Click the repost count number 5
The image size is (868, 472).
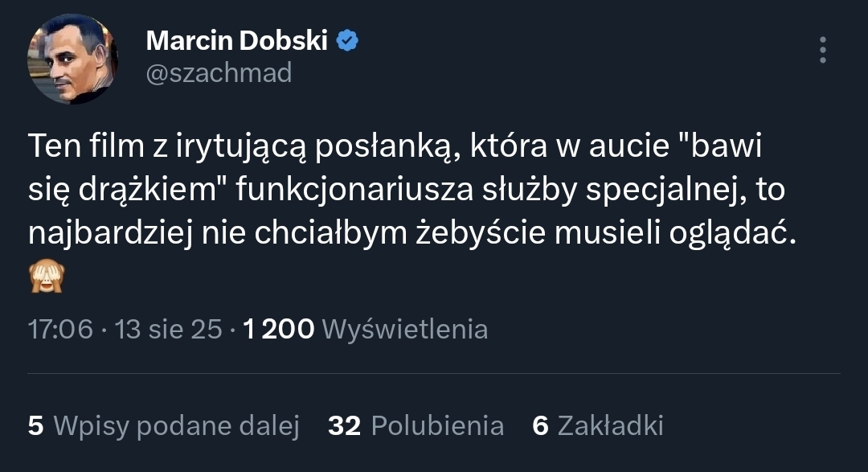[x=35, y=425]
